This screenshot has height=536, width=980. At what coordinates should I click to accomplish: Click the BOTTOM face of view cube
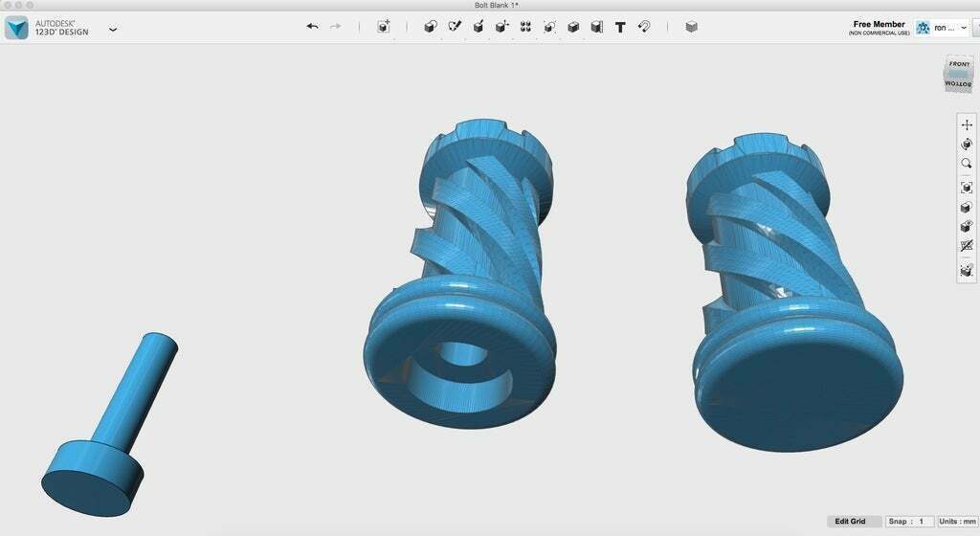958,83
